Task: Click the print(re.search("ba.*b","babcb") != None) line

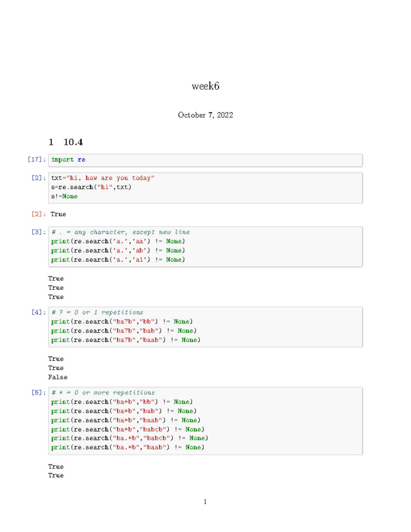Action: 129,438
